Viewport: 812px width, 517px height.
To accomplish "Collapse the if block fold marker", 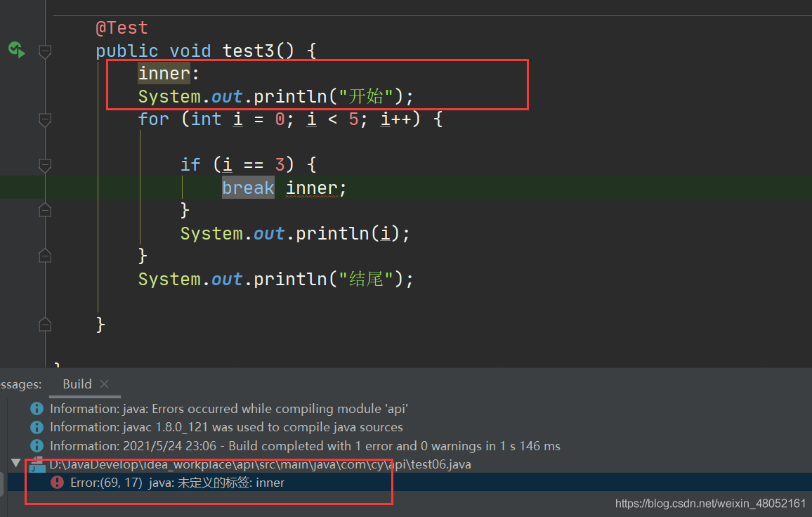I will point(45,165).
